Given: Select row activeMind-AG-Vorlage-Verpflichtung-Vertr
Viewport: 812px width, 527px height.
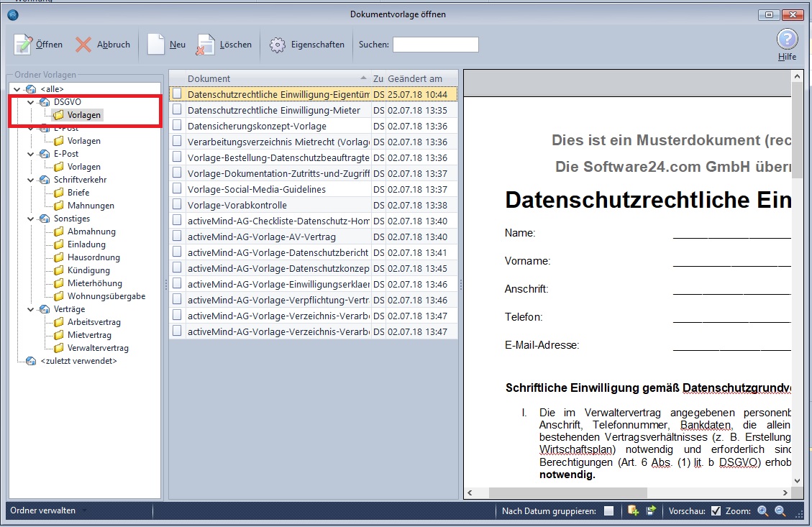Looking at the screenshot, I should [314, 300].
